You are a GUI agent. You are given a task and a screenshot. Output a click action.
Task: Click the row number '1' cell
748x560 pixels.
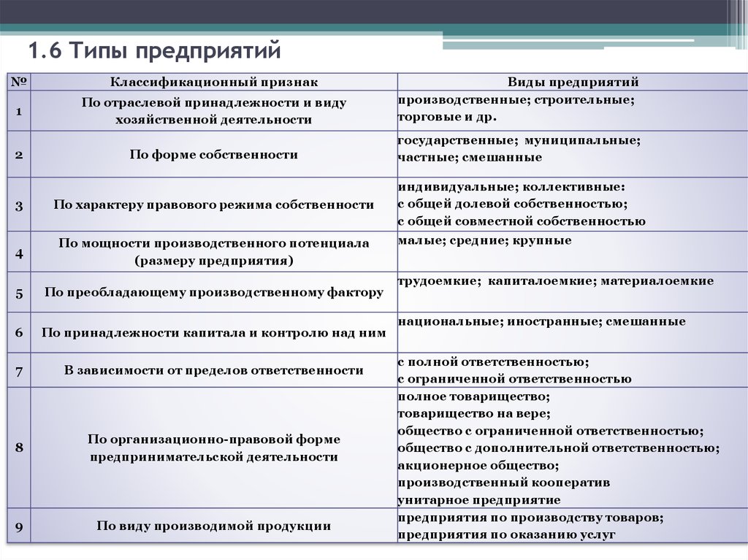(x=18, y=111)
